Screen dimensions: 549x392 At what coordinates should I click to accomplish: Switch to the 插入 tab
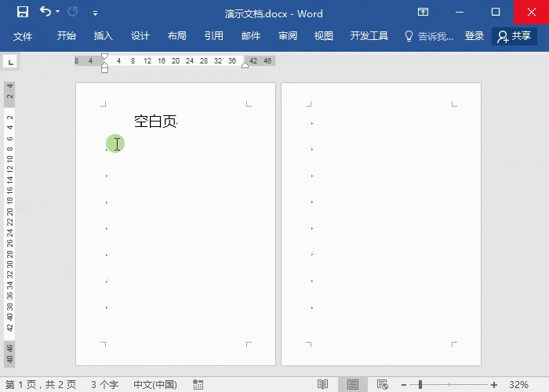tap(104, 36)
